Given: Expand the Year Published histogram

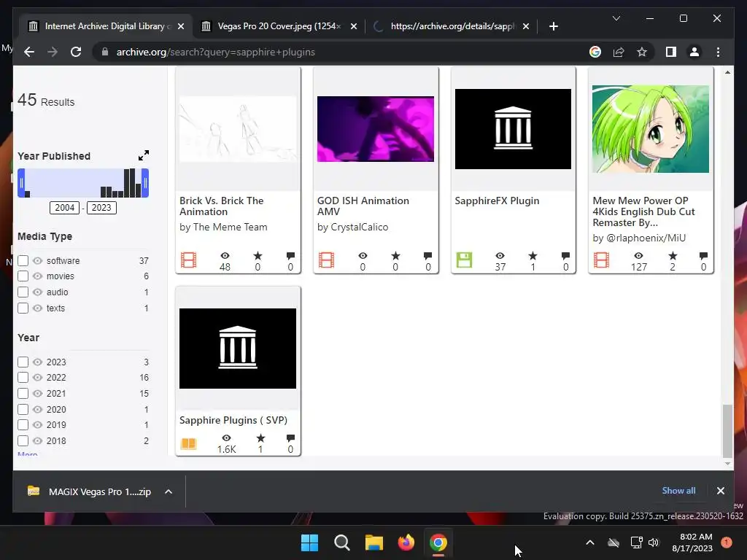Looking at the screenshot, I should 144,155.
